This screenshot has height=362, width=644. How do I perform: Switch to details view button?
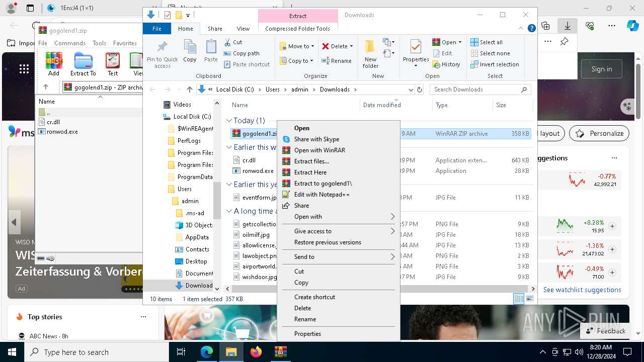519,299
